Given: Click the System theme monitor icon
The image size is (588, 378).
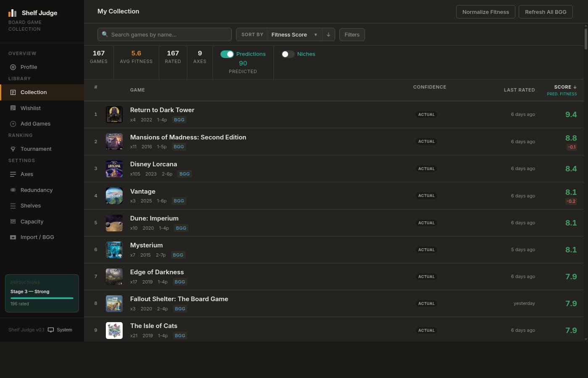Looking at the screenshot, I should tap(51, 330).
